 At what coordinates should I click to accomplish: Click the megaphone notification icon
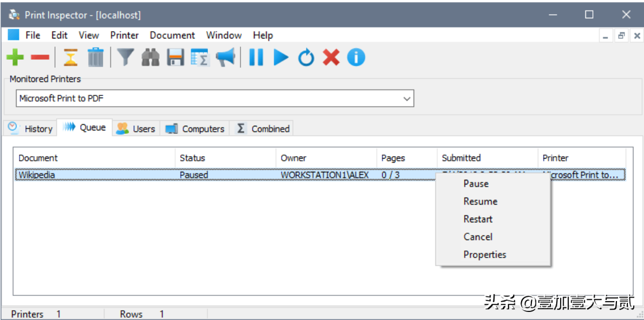(x=225, y=57)
